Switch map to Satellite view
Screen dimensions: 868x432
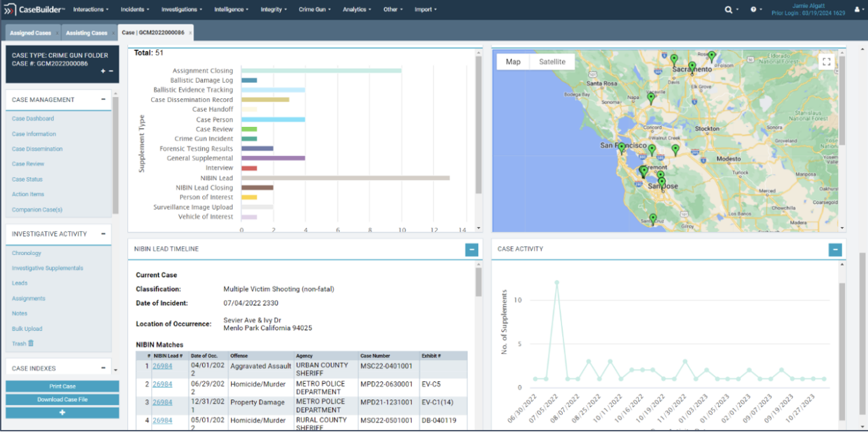coord(552,62)
